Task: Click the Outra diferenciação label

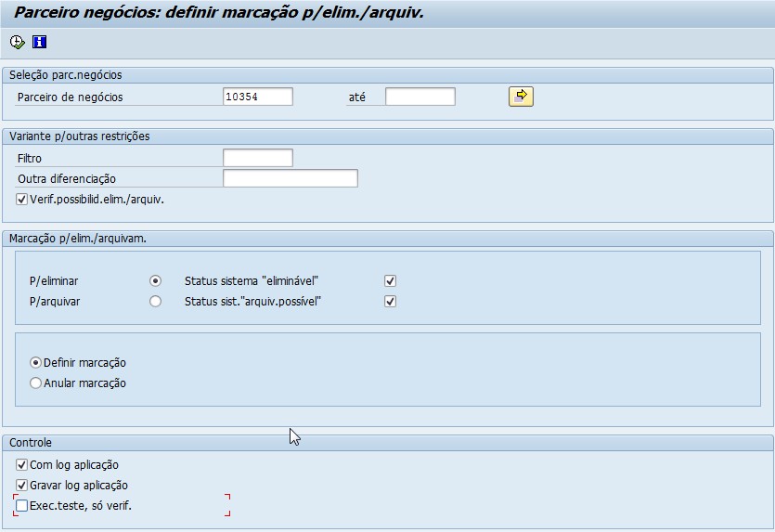Action: [x=67, y=179]
